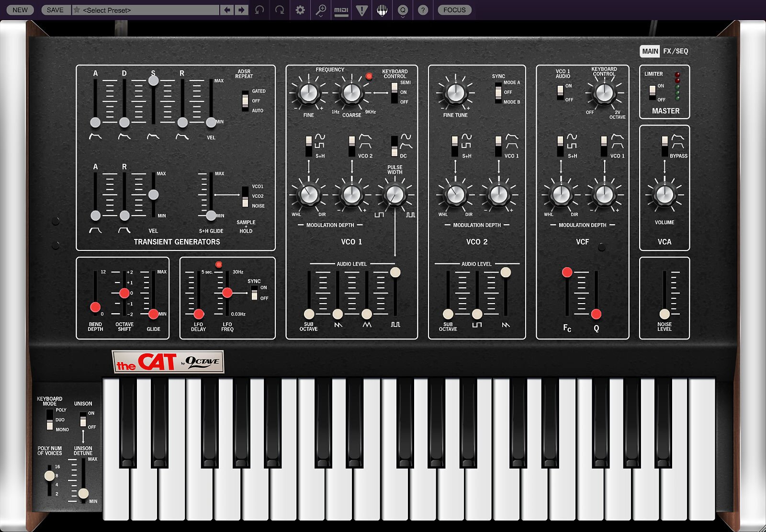Open settings via the gear icon
This screenshot has height=532, width=766.
[x=300, y=10]
